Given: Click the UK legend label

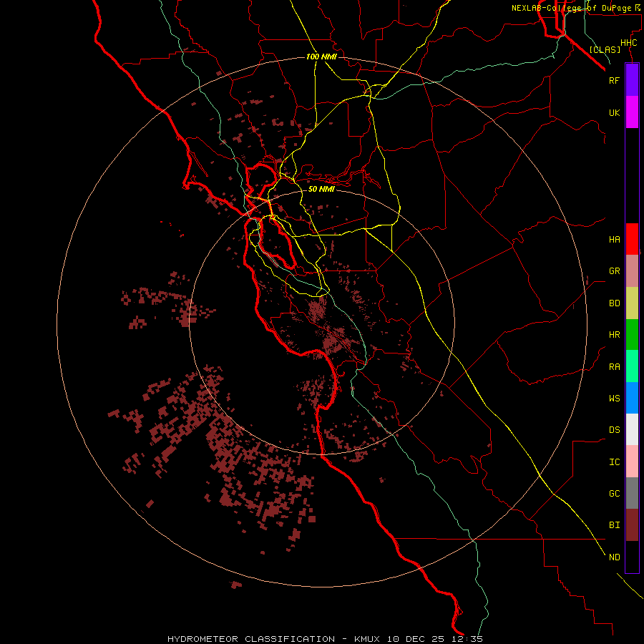Looking at the screenshot, I should [614, 113].
